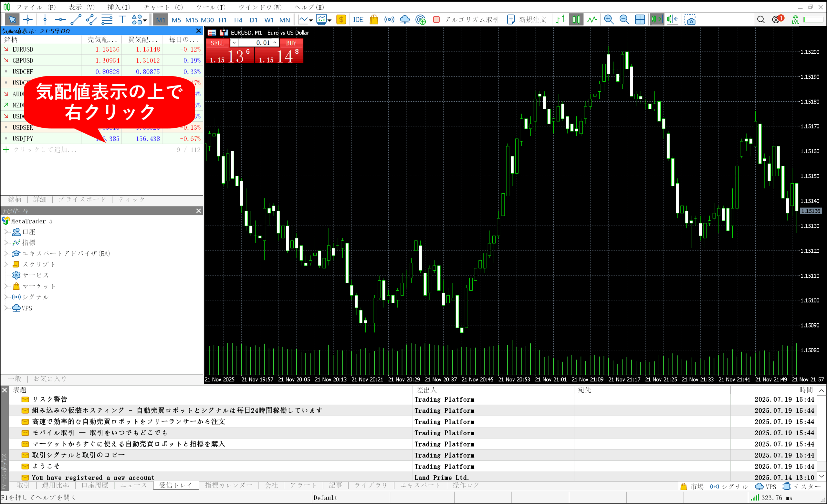This screenshot has width=827, height=504.
Task: Open the search magnifier in toolbar
Action: (761, 19)
